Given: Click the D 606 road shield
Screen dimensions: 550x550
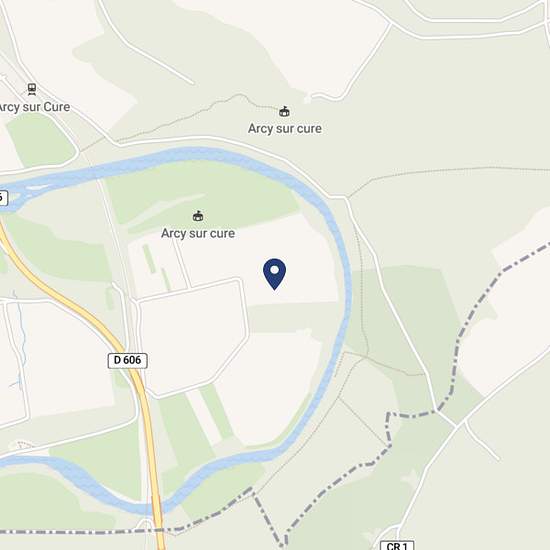Looking at the screenshot, I should coord(127,360).
